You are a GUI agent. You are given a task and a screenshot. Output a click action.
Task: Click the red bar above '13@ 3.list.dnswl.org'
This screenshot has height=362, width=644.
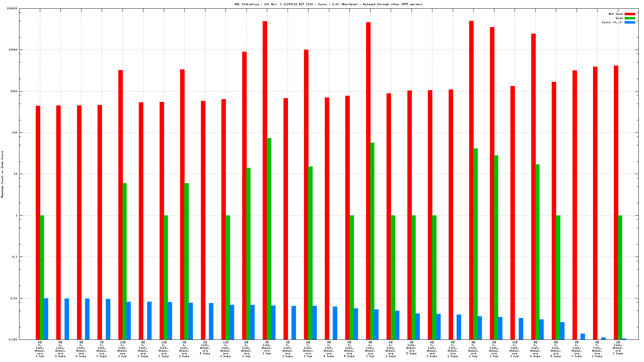coord(120,205)
